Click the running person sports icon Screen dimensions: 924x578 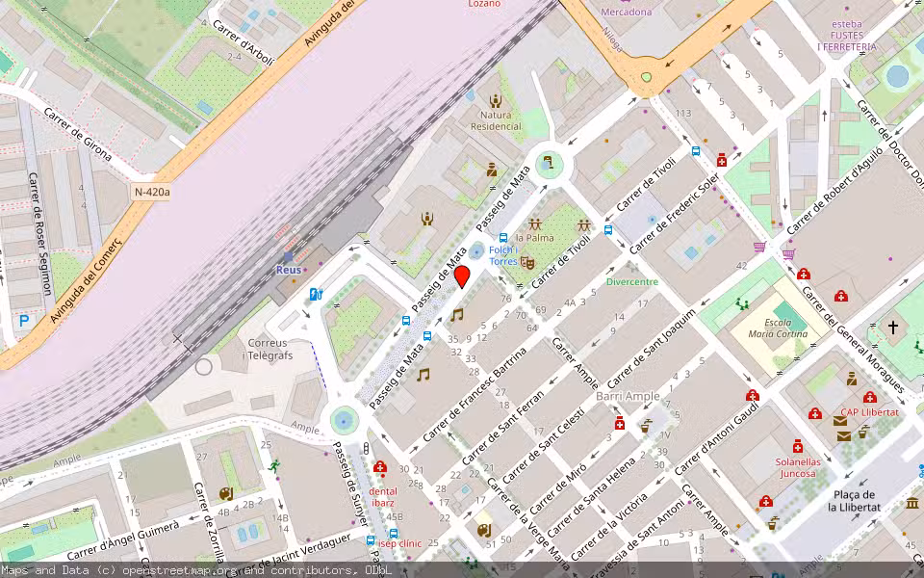pos(274,466)
